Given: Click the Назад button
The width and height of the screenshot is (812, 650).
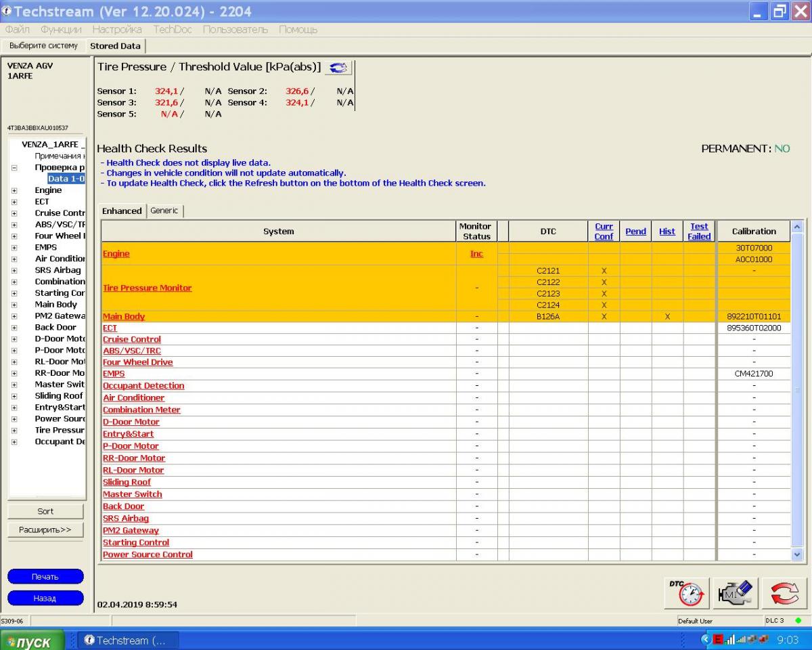Looking at the screenshot, I should [x=45, y=599].
